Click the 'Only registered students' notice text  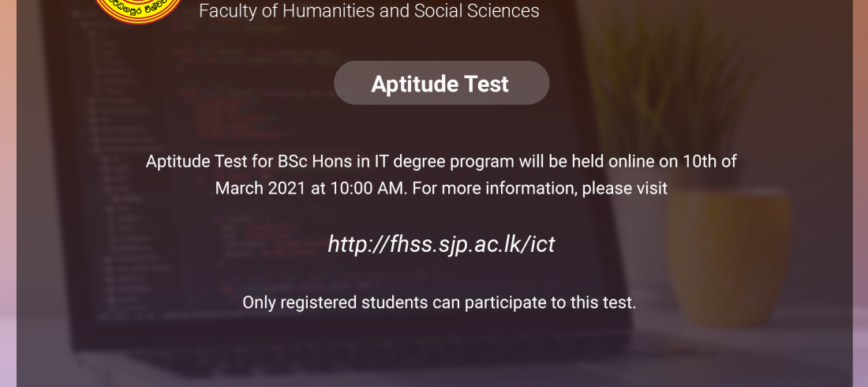[x=439, y=302]
